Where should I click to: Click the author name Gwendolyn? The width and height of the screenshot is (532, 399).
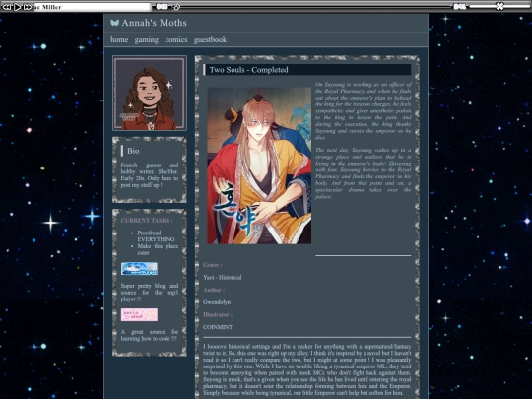tap(217, 302)
